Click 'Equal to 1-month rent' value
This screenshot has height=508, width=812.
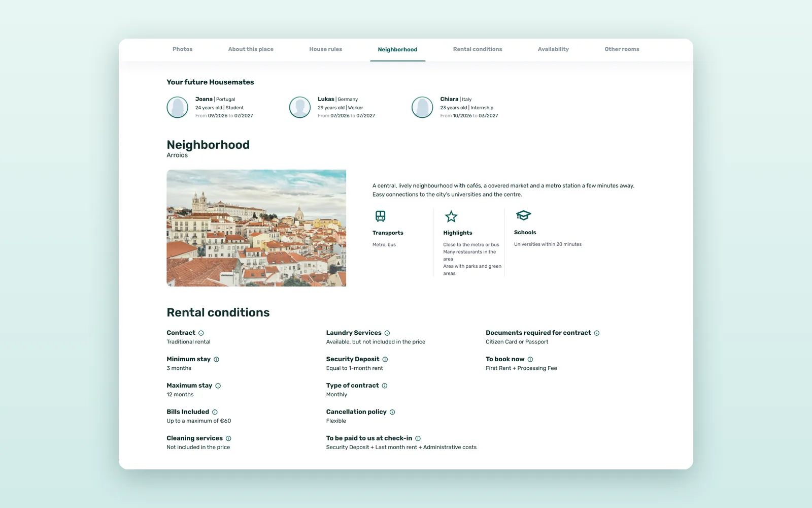355,368
